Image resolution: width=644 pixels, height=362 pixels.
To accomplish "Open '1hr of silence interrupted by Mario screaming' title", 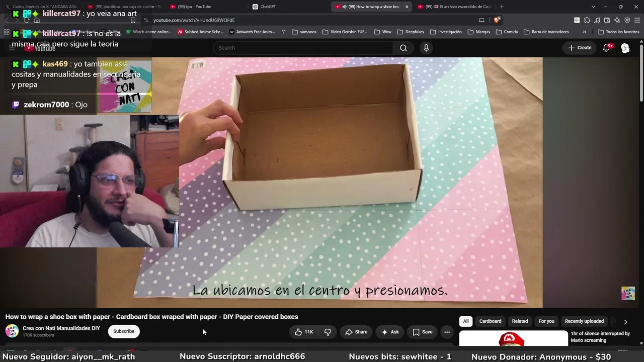I will 600,337.
